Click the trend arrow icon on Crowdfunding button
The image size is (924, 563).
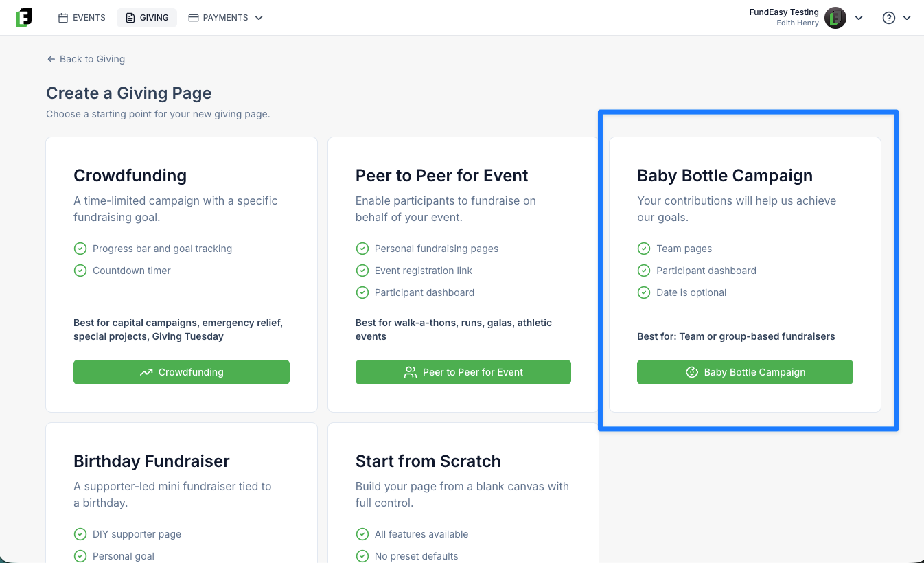(146, 372)
